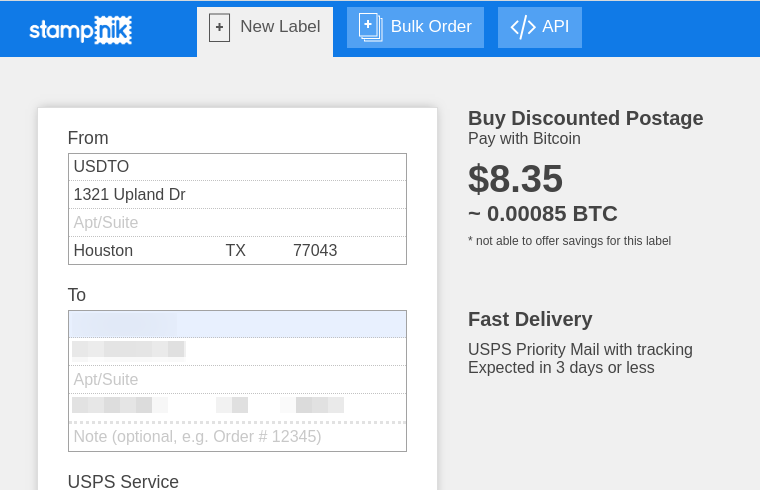Image resolution: width=760 pixels, height=490 pixels.
Task: Edit the From city field Houston
Action: pos(145,251)
